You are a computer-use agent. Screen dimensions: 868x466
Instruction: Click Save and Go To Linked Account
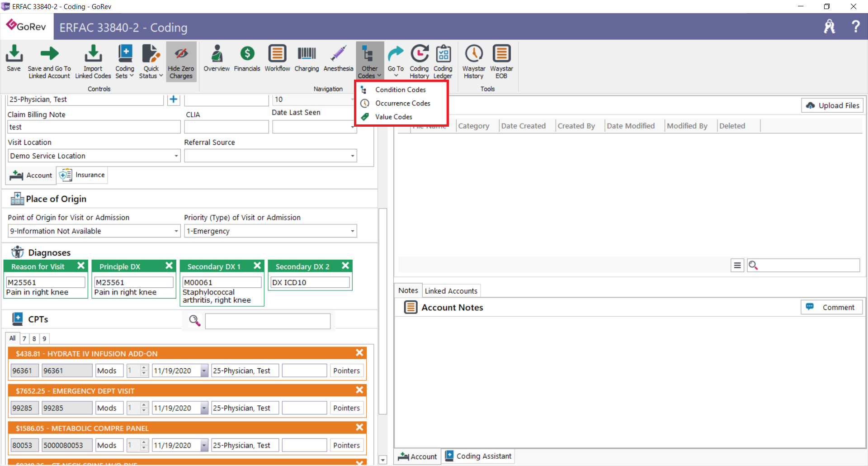pos(49,62)
